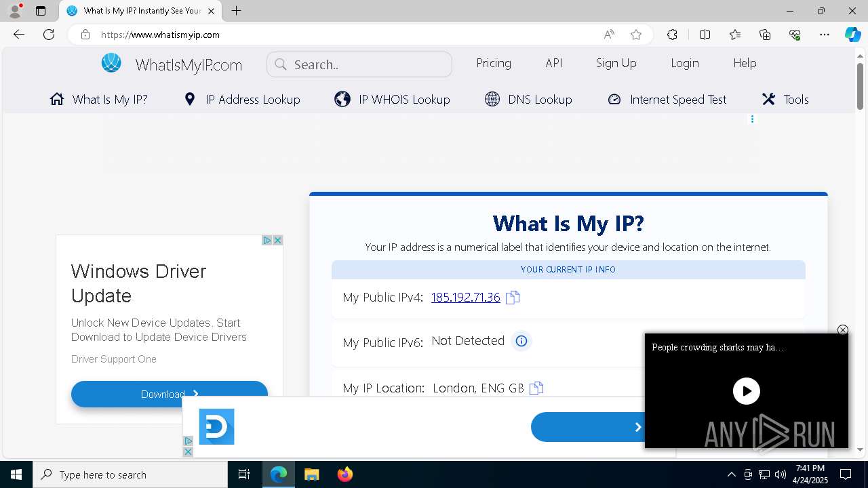This screenshot has width=868, height=488.
Task: Focus the site Search.. field
Action: [359, 64]
